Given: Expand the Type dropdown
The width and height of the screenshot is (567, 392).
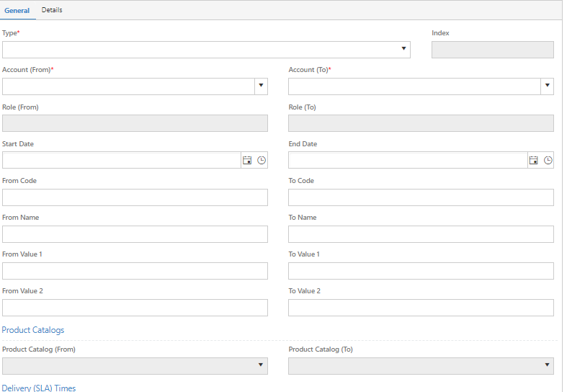Looking at the screenshot, I should click(206, 50).
